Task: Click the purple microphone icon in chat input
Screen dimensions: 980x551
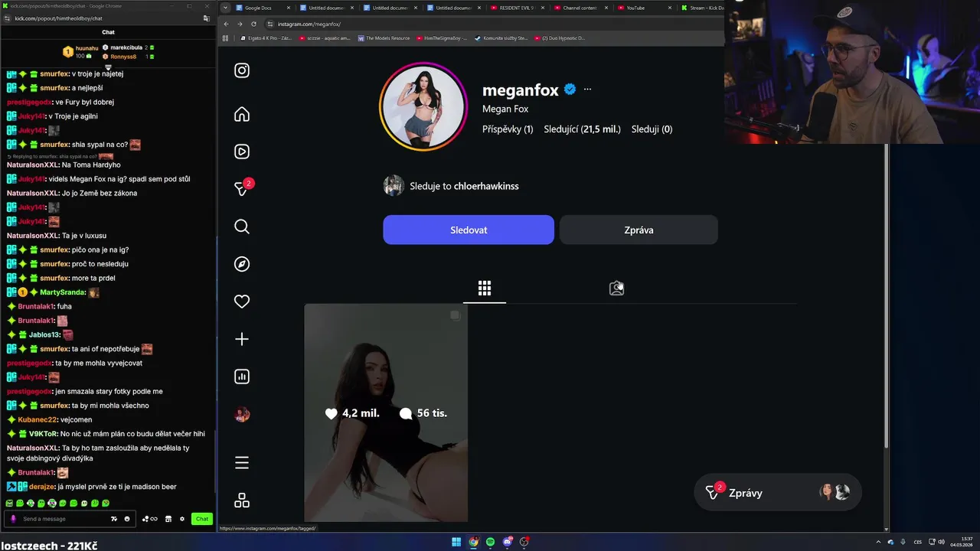Action: point(13,519)
